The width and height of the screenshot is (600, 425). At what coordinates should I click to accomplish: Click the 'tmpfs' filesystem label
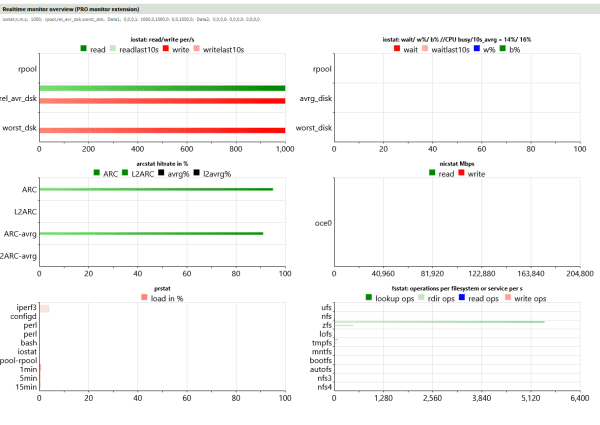pyautogui.click(x=322, y=343)
